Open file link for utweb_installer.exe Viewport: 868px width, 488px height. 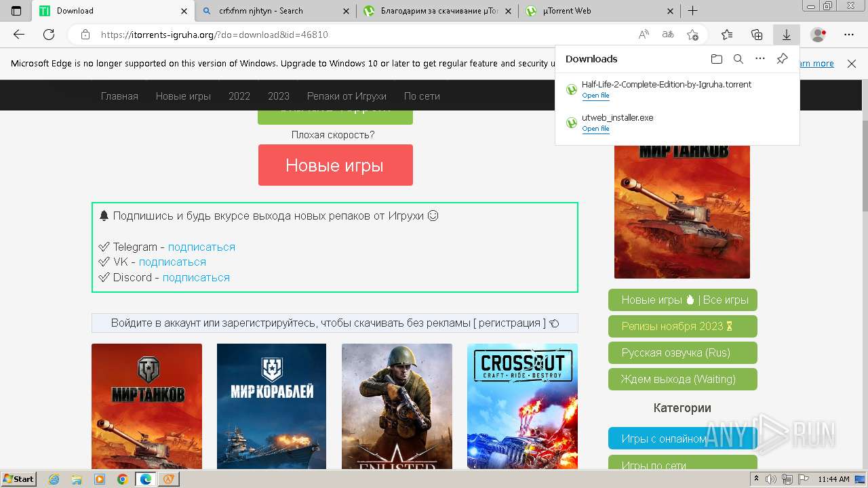click(595, 128)
